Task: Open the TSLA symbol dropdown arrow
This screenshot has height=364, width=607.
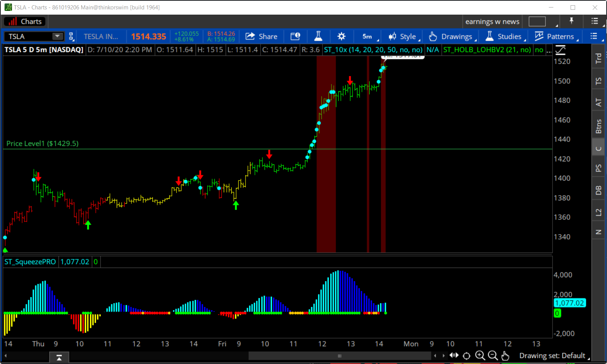Action: pyautogui.click(x=57, y=36)
